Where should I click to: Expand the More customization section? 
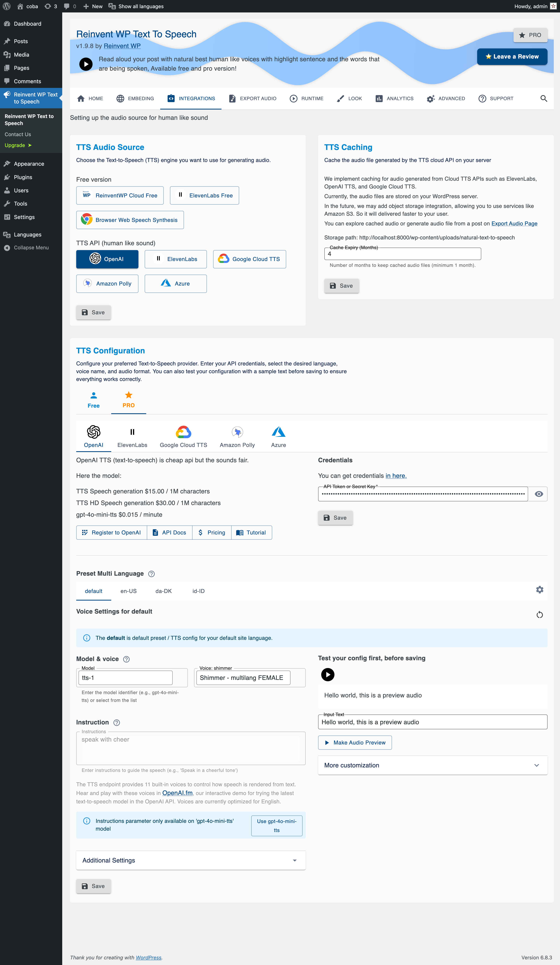coord(432,765)
